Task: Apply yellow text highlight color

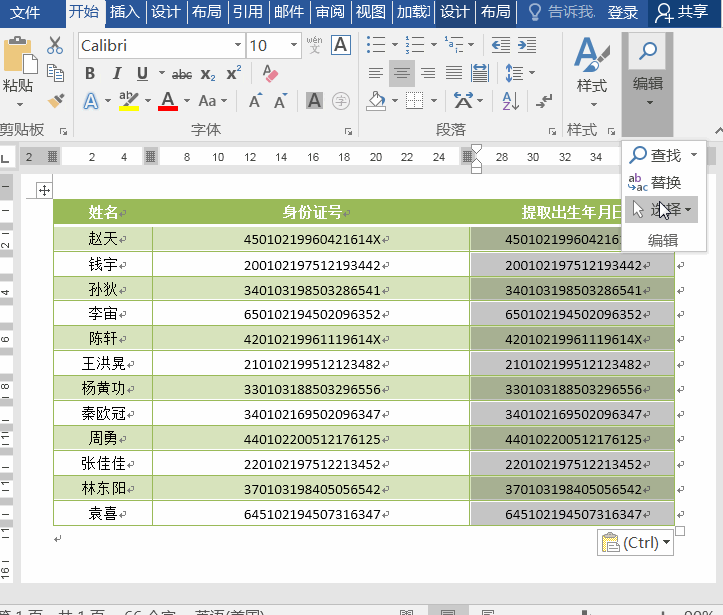Action: pyautogui.click(x=129, y=101)
